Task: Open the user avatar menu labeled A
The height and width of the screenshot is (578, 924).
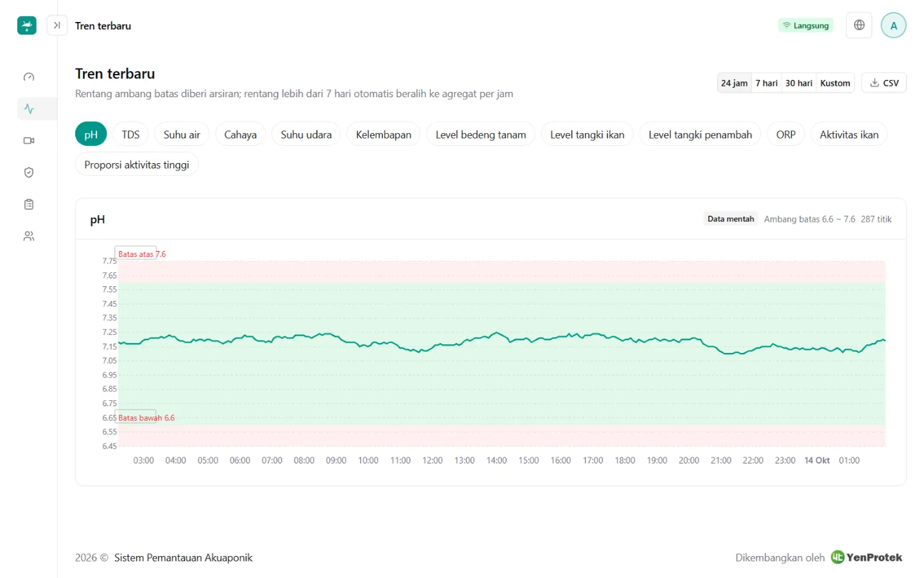Action: (x=893, y=25)
